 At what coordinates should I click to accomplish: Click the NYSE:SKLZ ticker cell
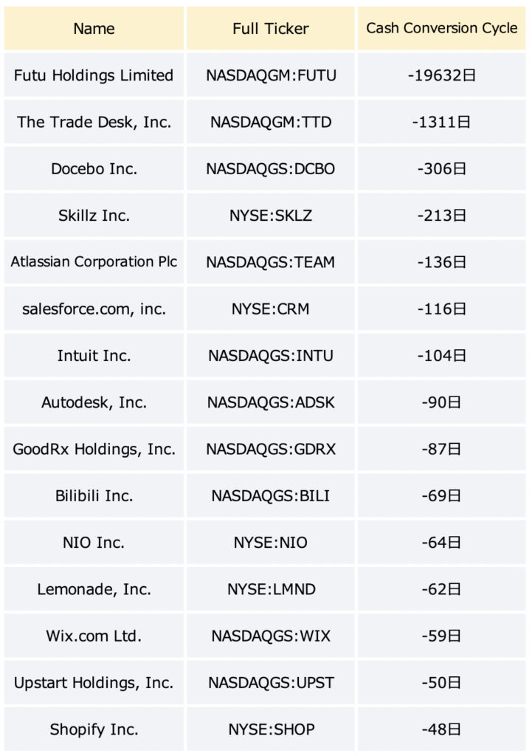tap(270, 216)
